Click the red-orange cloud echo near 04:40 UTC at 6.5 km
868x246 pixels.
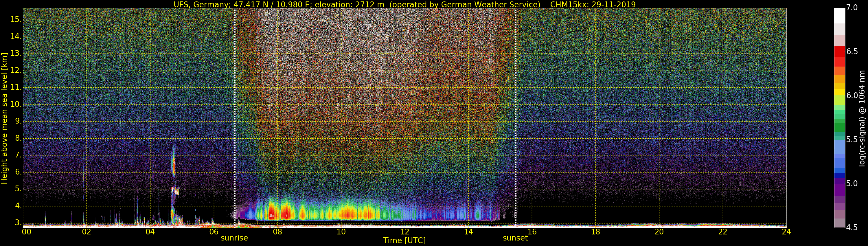pos(174,165)
